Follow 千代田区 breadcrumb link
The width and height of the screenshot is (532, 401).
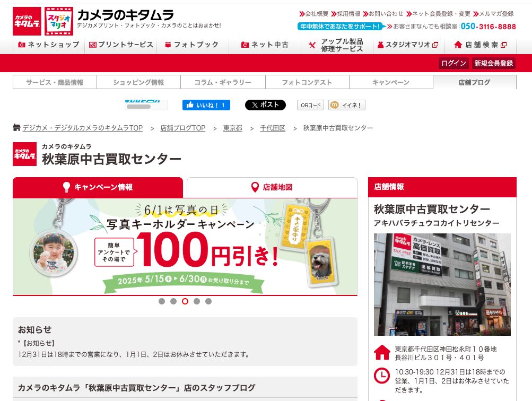pyautogui.click(x=273, y=128)
